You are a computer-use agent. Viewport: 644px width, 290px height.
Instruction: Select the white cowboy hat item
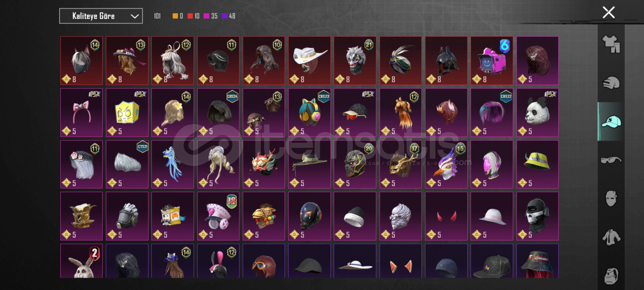pyautogui.click(x=309, y=61)
